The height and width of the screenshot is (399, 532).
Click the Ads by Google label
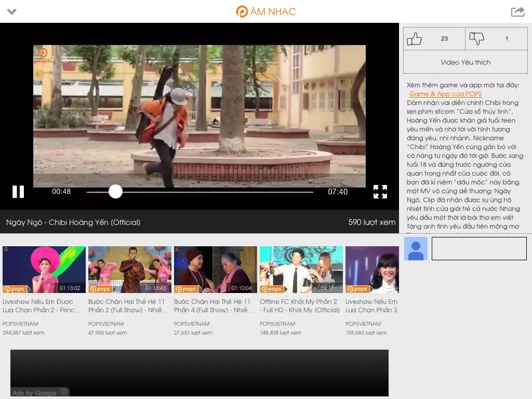tap(34, 393)
